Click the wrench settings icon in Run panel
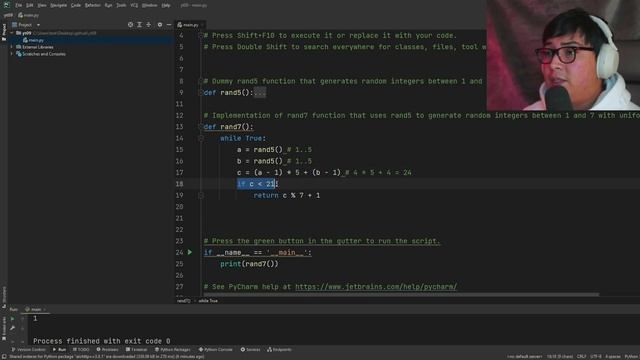Viewport: 640px width, 360px height. click(12, 328)
